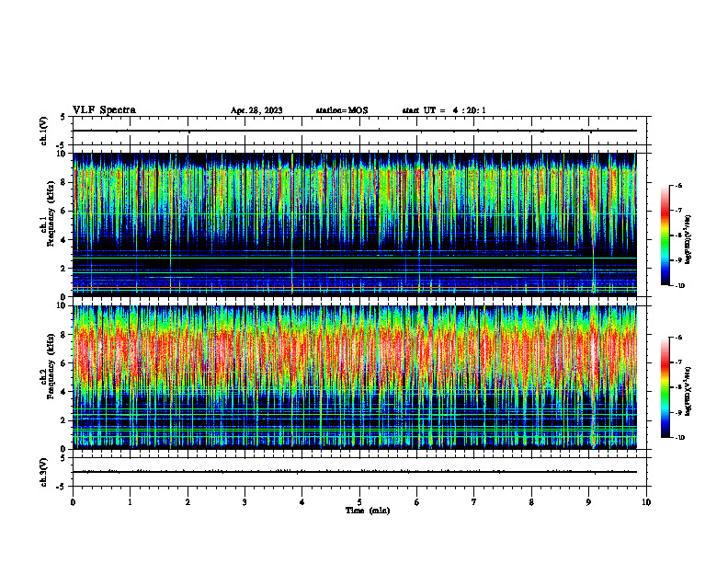Click the "-10" label on ch.2 colorbar
Viewport: 728px width, 563px height.
679,438
